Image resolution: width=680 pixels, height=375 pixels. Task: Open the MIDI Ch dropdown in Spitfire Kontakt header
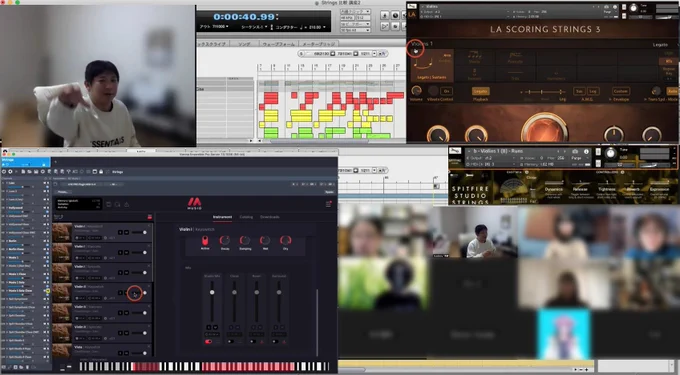491,164
